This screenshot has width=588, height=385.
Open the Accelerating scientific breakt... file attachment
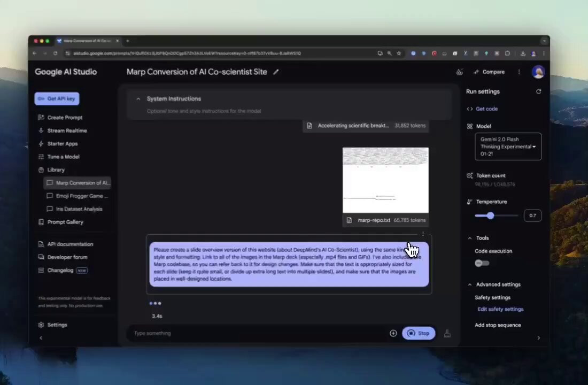(366, 126)
